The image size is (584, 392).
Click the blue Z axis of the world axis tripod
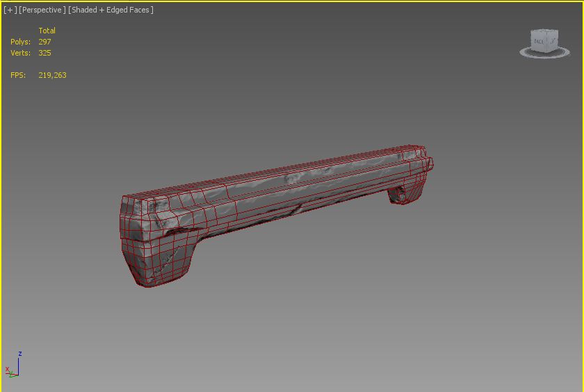[19, 362]
